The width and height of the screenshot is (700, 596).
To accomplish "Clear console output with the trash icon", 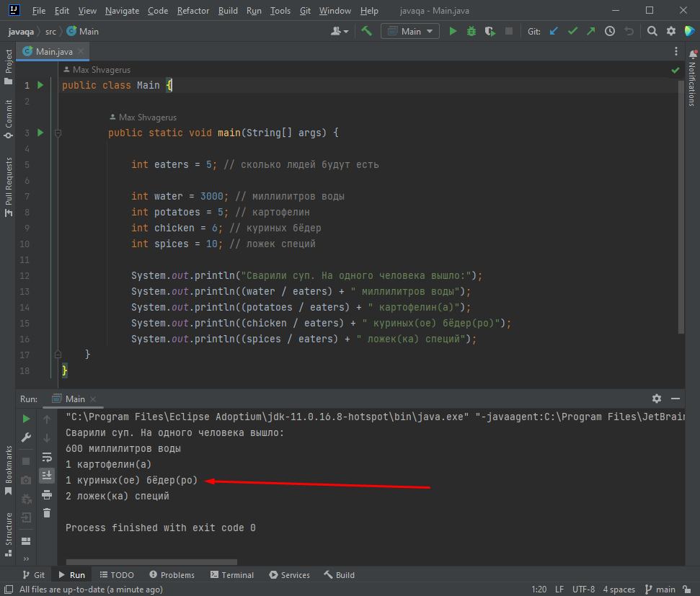I will (47, 512).
